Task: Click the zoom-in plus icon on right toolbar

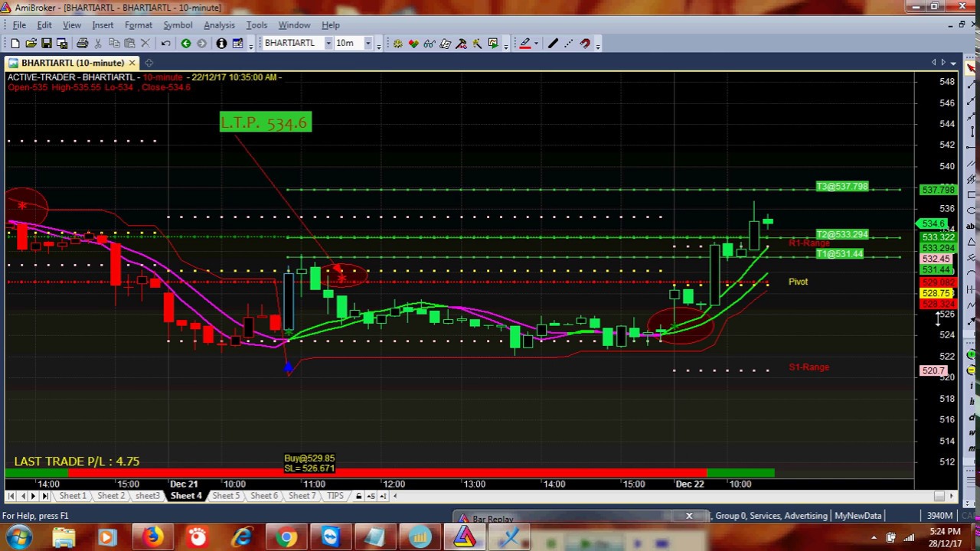Action: coord(971,355)
